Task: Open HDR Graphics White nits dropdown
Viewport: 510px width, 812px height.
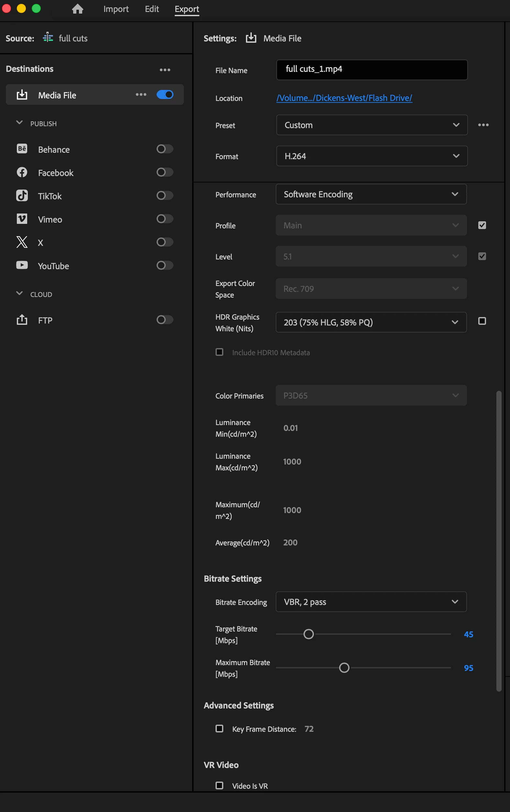Action: (x=371, y=322)
